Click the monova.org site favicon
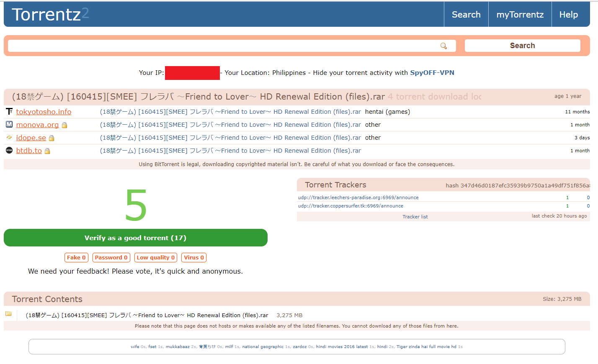 (9, 124)
